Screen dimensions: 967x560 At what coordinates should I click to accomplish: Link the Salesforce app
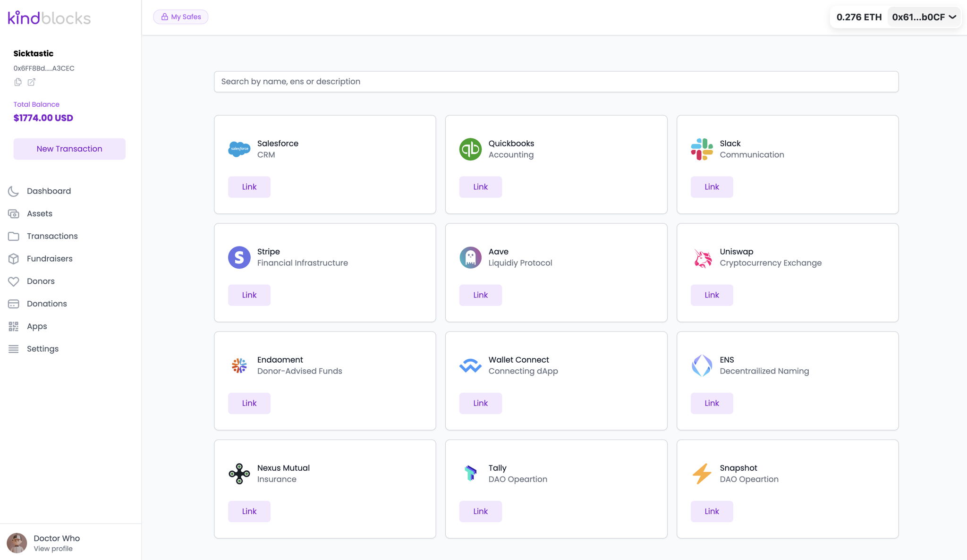click(x=249, y=187)
